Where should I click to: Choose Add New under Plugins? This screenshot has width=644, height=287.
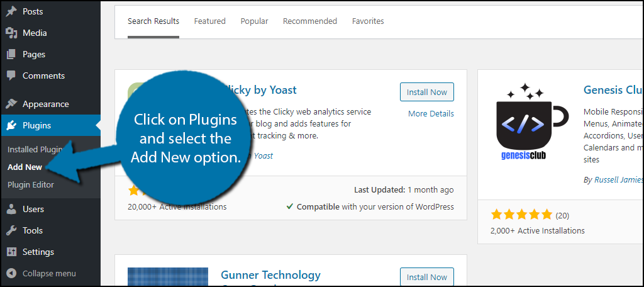(x=25, y=167)
